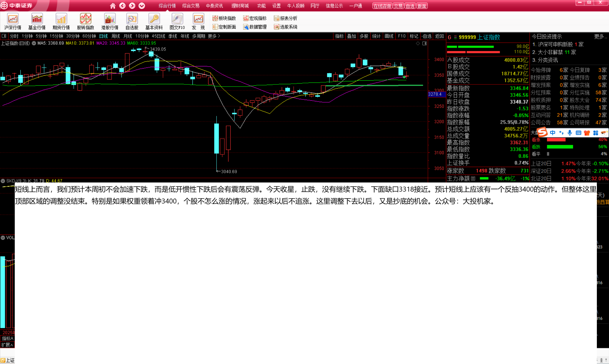Screen dimensions: 609x364
Task: Open the 沪深行情 market icon
Action: 13,22
